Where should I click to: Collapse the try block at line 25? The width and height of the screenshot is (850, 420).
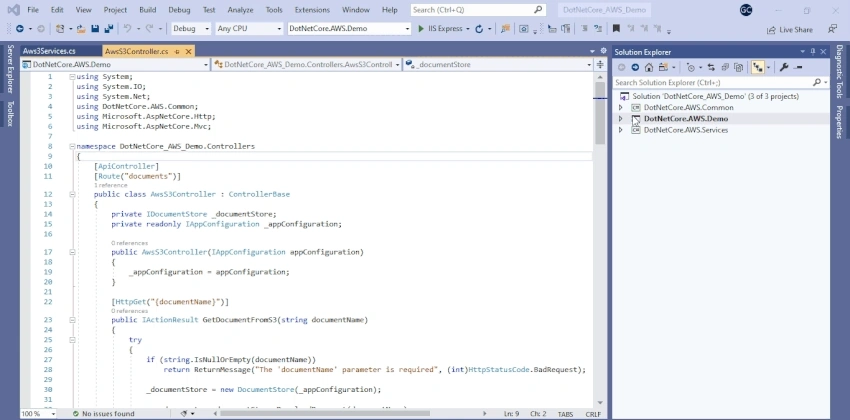pyautogui.click(x=72, y=340)
